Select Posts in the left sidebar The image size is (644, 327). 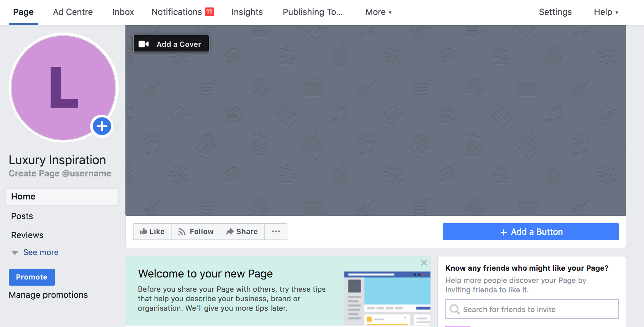pyautogui.click(x=22, y=216)
